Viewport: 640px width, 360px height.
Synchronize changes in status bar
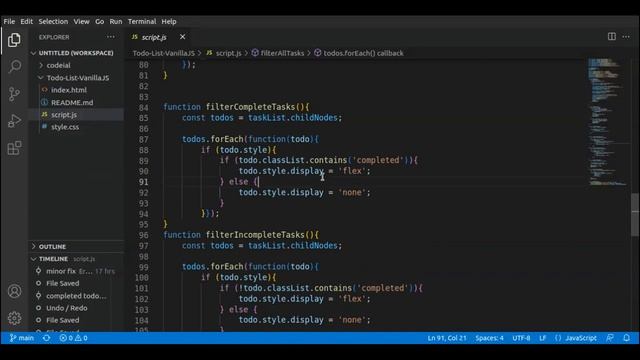pyautogui.click(x=47, y=338)
